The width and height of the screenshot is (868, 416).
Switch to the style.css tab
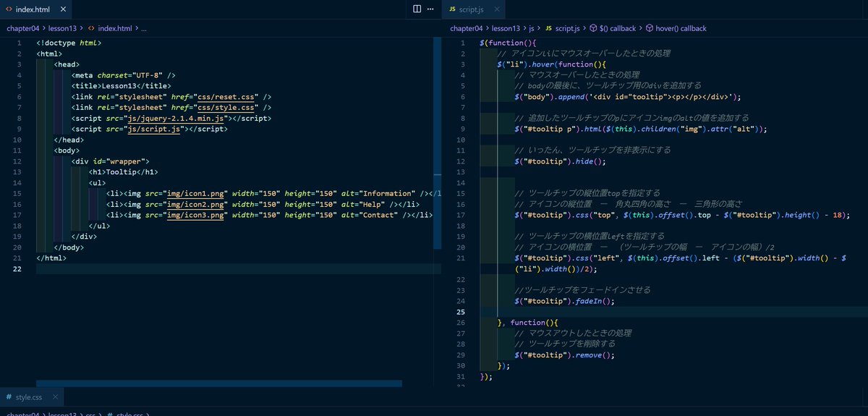click(x=32, y=397)
